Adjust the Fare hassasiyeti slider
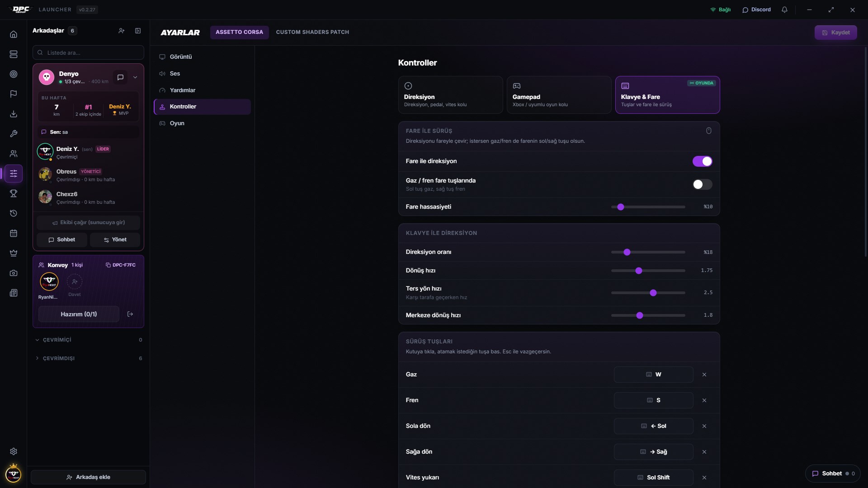The width and height of the screenshot is (868, 488). 648,207
